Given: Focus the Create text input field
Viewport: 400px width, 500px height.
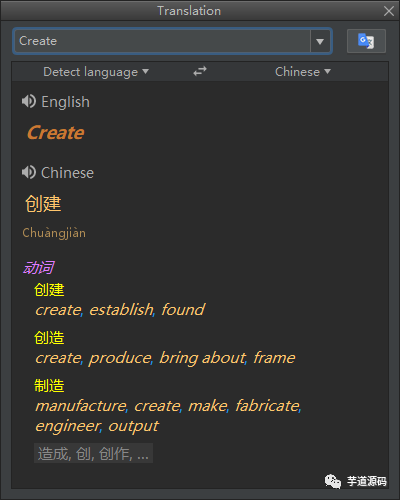Looking at the screenshot, I should 163,41.
